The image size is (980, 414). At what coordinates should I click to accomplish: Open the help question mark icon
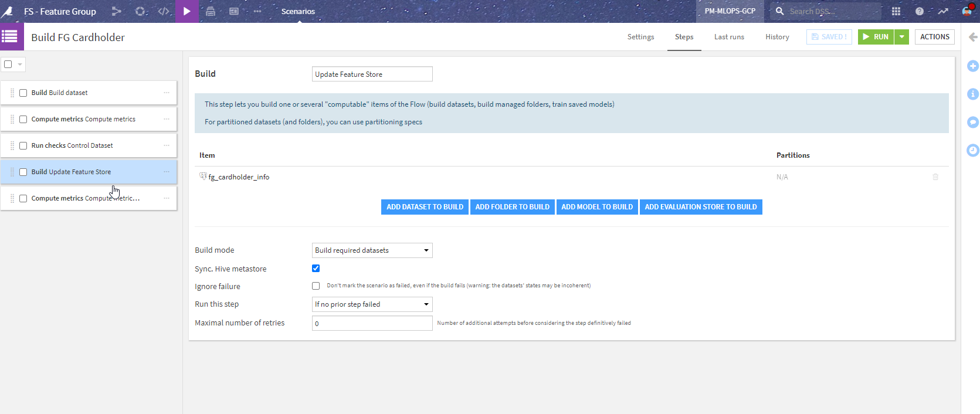click(x=920, y=11)
